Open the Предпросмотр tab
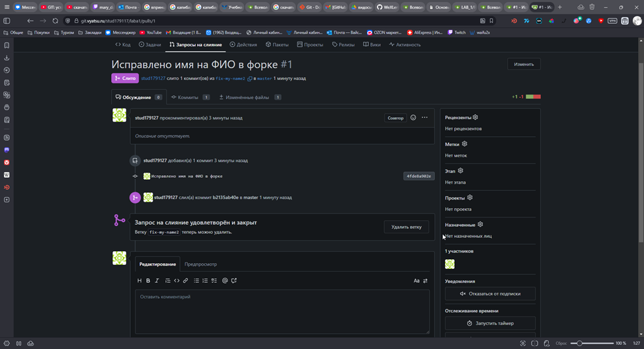The image size is (644, 349). (200, 264)
